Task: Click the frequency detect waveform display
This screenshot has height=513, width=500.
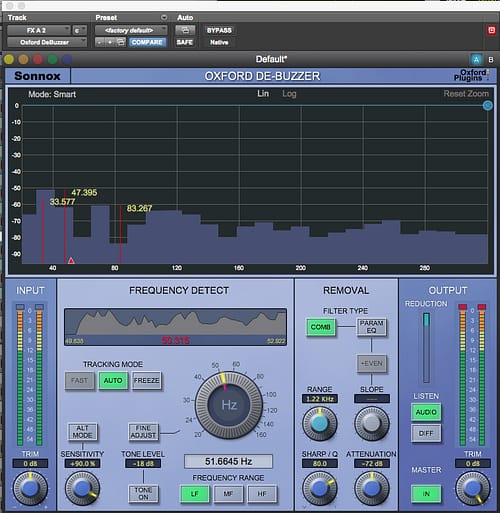Action: point(175,327)
